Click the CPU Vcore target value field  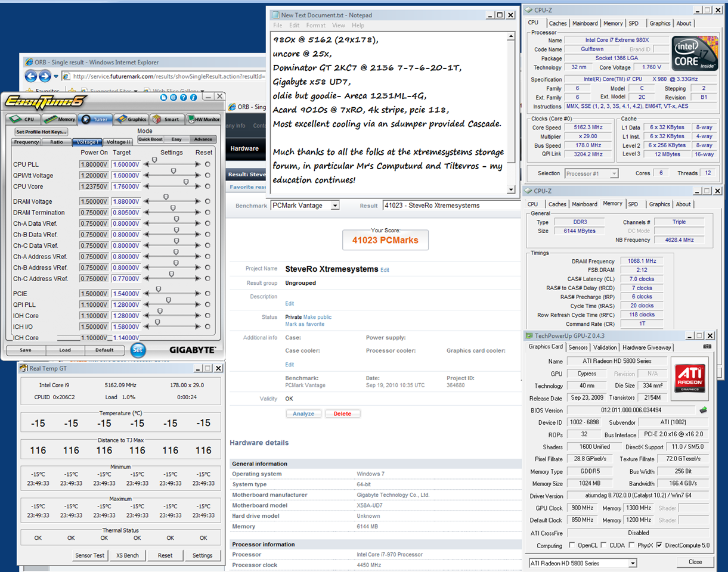[x=127, y=186]
